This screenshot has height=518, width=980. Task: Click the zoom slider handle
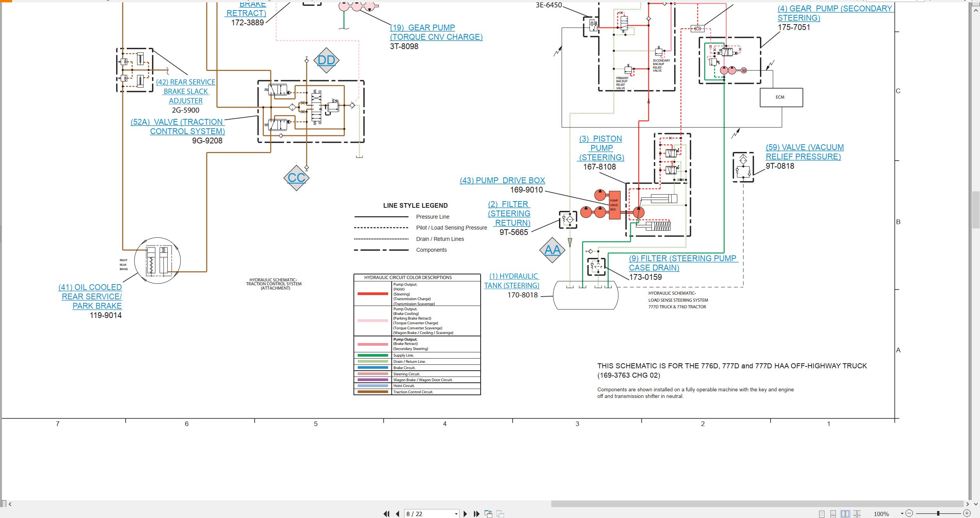938,513
